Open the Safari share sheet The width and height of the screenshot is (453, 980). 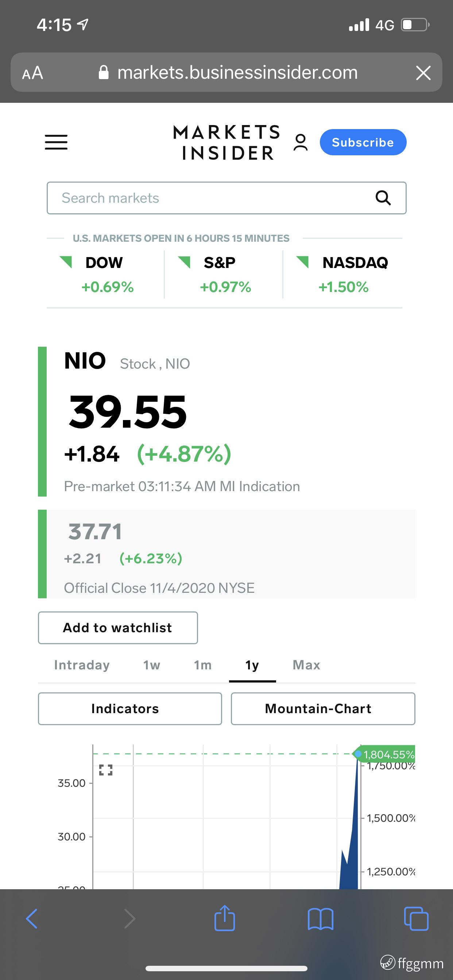[225, 918]
